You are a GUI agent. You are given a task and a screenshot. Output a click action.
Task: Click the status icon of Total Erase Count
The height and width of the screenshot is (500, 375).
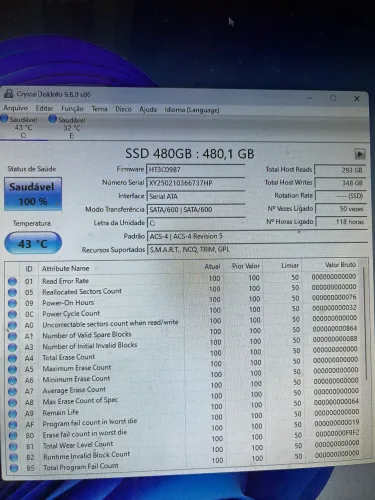12,358
